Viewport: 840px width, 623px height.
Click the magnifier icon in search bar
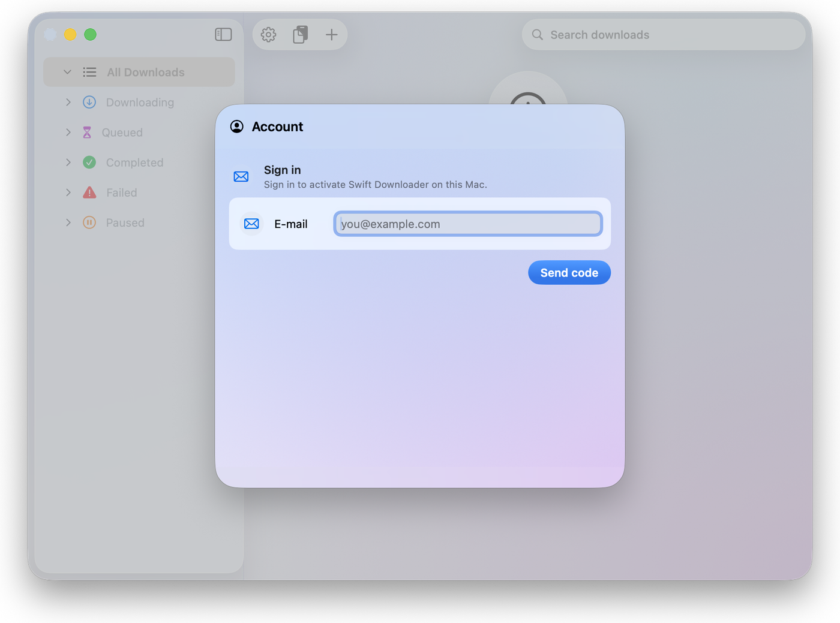click(538, 35)
